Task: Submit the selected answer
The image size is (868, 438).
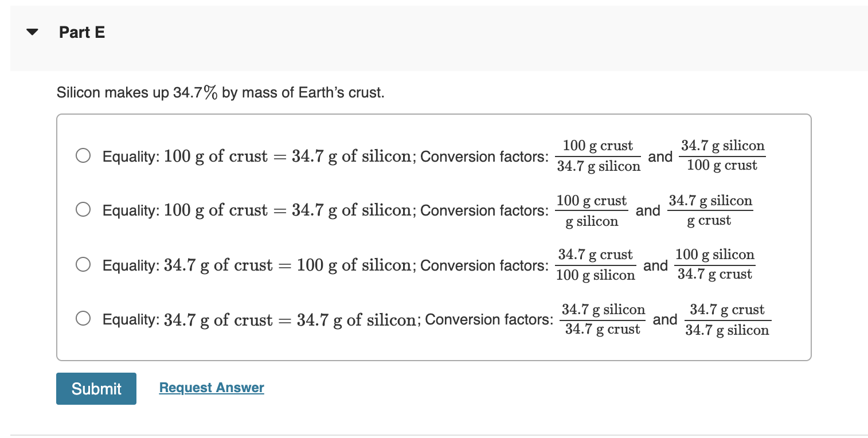Action: tap(96, 388)
